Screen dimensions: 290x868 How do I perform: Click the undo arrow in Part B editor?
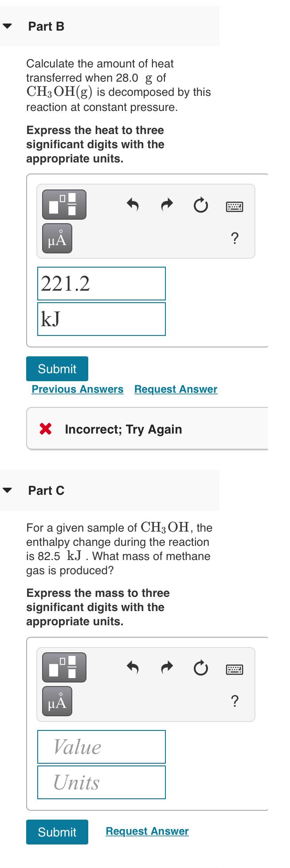click(133, 205)
